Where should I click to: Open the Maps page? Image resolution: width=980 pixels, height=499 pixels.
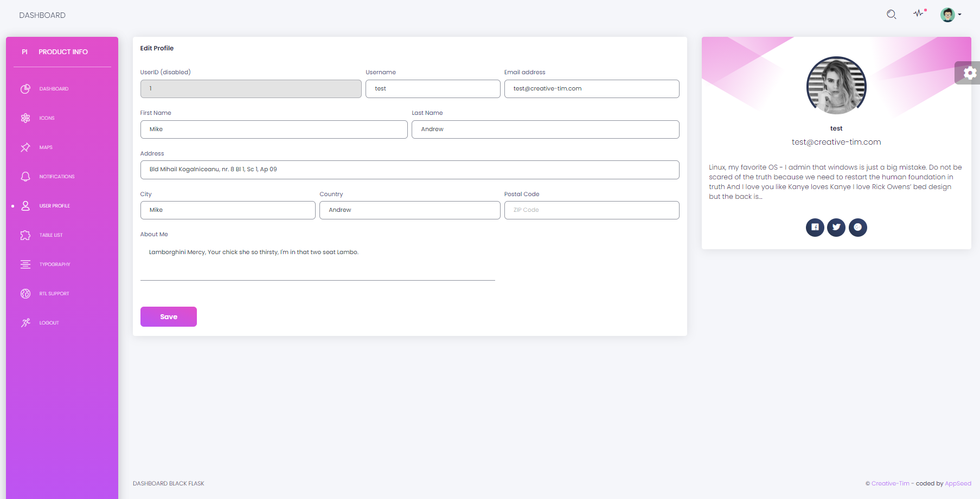[46, 147]
